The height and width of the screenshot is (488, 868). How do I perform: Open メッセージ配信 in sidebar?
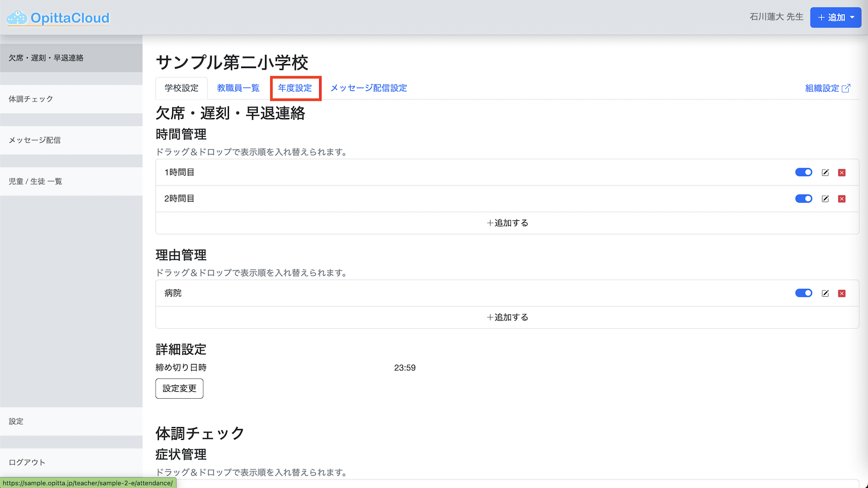coord(71,140)
